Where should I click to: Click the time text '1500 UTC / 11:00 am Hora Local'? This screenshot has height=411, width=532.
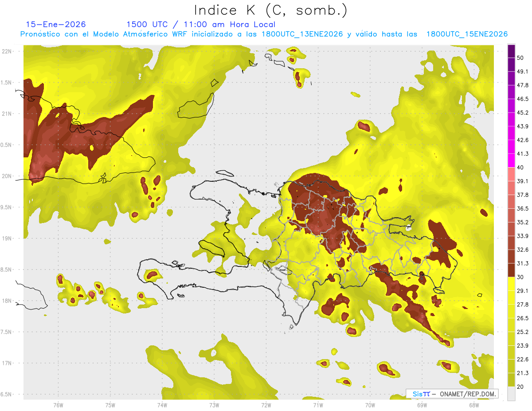[x=201, y=24]
